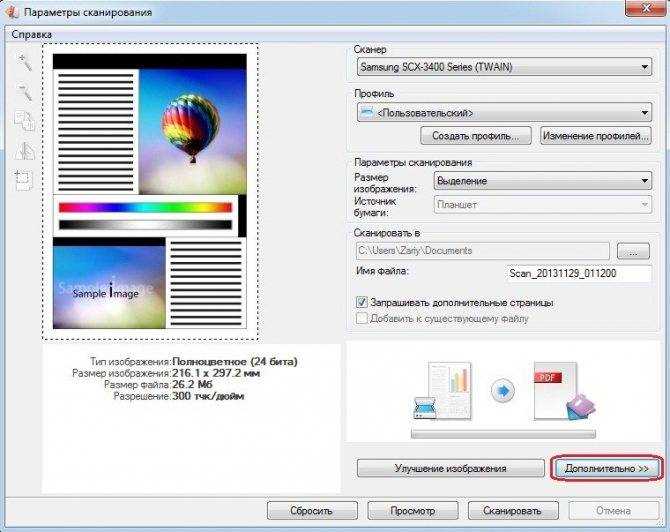Image resolution: width=670 pixels, height=532 pixels.
Task: Click the 'Дополнительно >>' button
Action: click(x=606, y=468)
